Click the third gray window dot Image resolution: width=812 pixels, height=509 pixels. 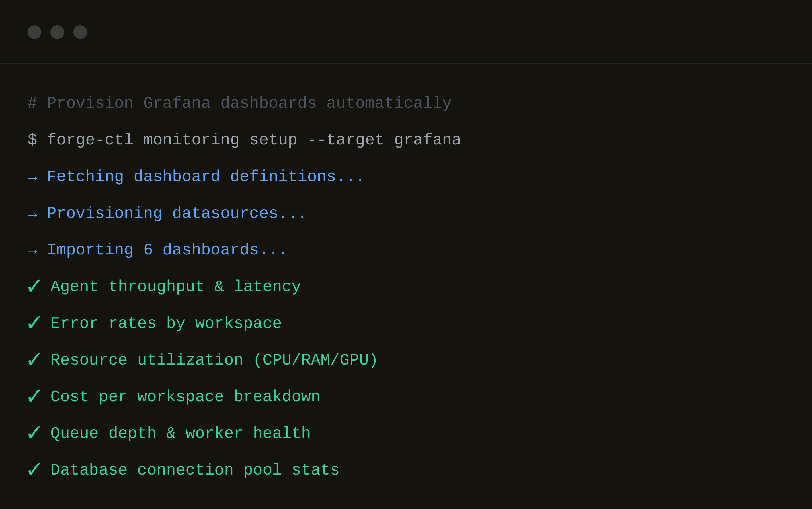coord(80,32)
